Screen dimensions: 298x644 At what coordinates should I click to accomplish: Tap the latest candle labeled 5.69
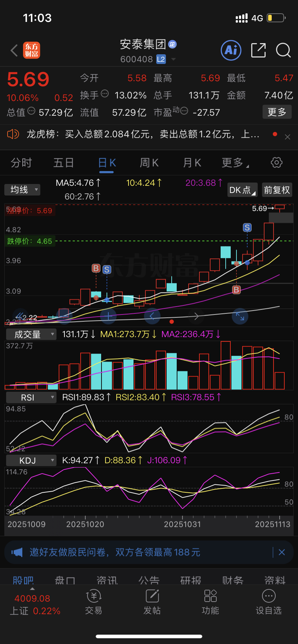click(280, 208)
